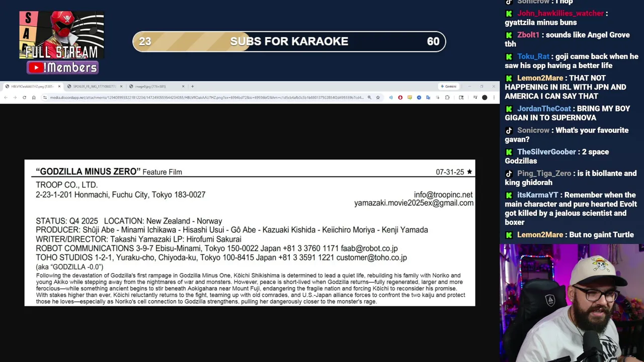Open the red circle extension icon

(x=400, y=98)
